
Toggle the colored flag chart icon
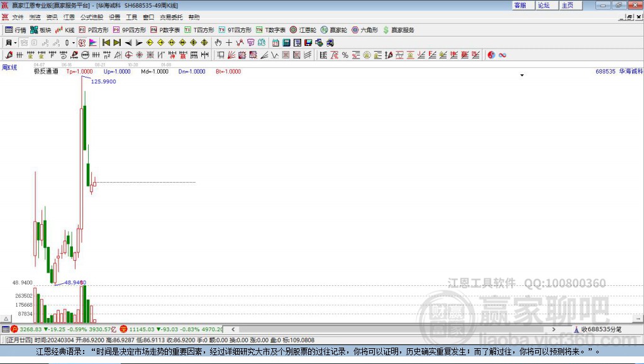pos(93,43)
